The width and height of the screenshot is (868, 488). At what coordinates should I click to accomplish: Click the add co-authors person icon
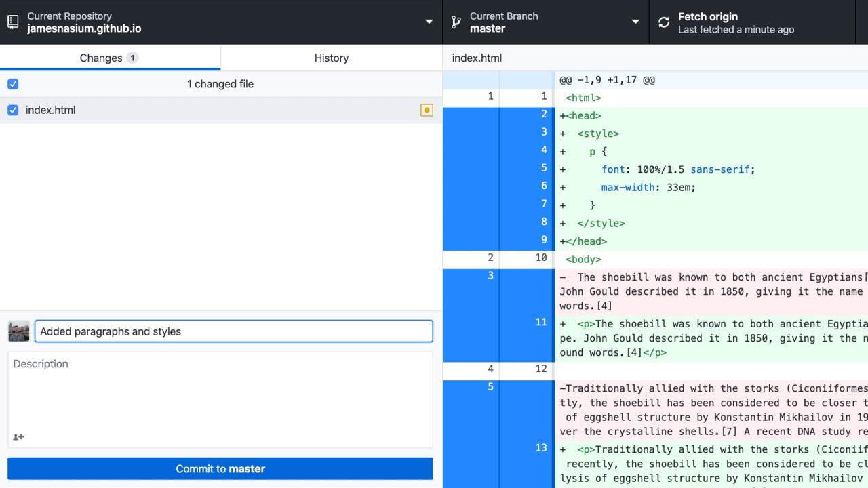click(x=18, y=436)
